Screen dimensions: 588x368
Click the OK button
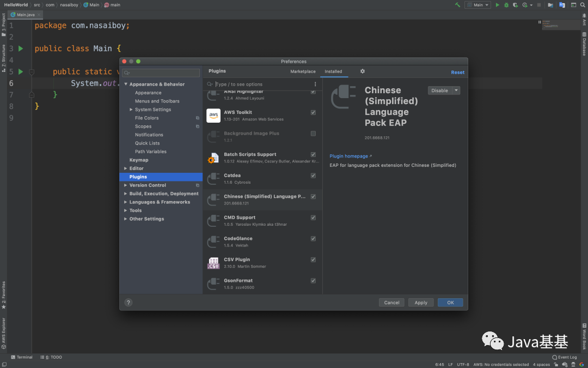pos(450,303)
